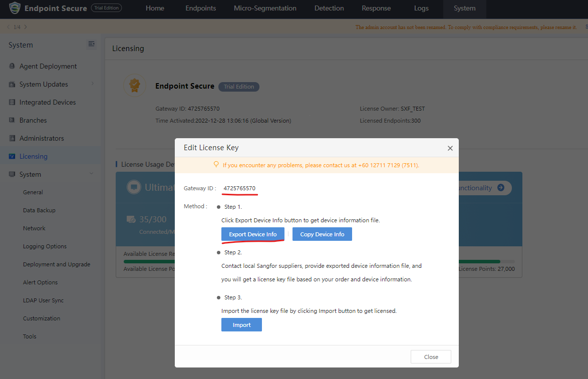Open Tools under System
Image resolution: width=588 pixels, height=379 pixels.
click(30, 336)
